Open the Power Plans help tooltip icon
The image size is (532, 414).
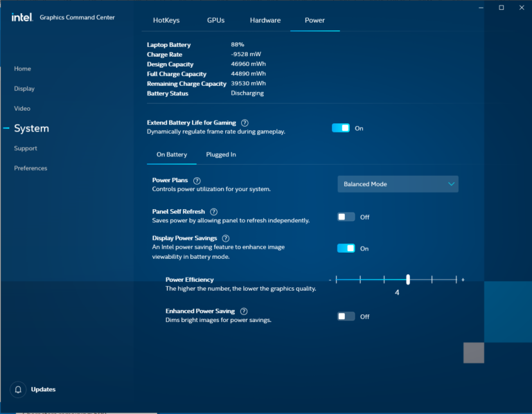[197, 181]
